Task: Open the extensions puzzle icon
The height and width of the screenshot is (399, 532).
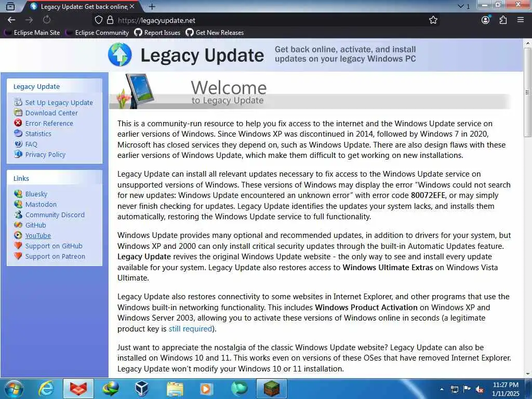Action: coord(503,20)
